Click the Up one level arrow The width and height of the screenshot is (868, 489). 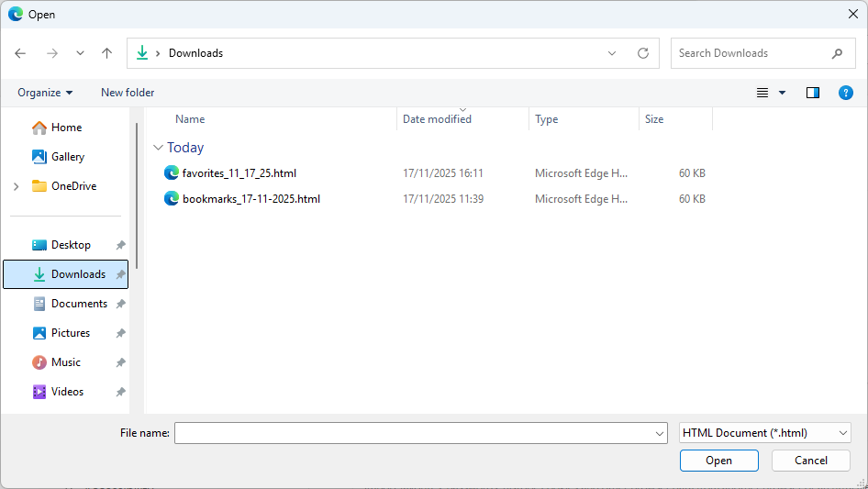pyautogui.click(x=106, y=53)
